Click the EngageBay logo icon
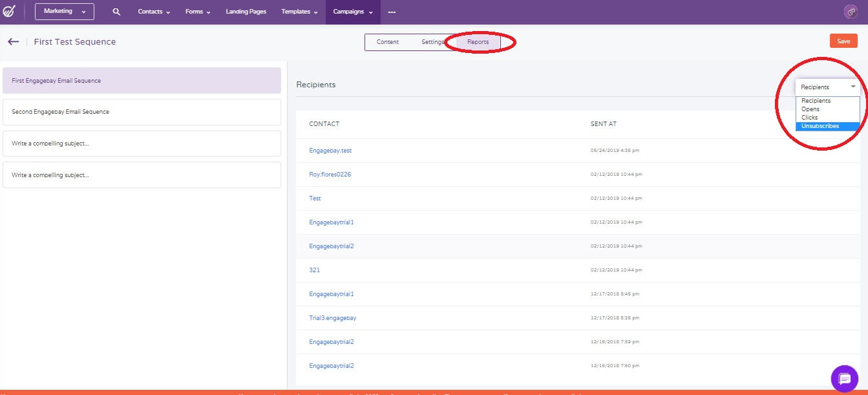The width and height of the screenshot is (868, 395). [10, 11]
